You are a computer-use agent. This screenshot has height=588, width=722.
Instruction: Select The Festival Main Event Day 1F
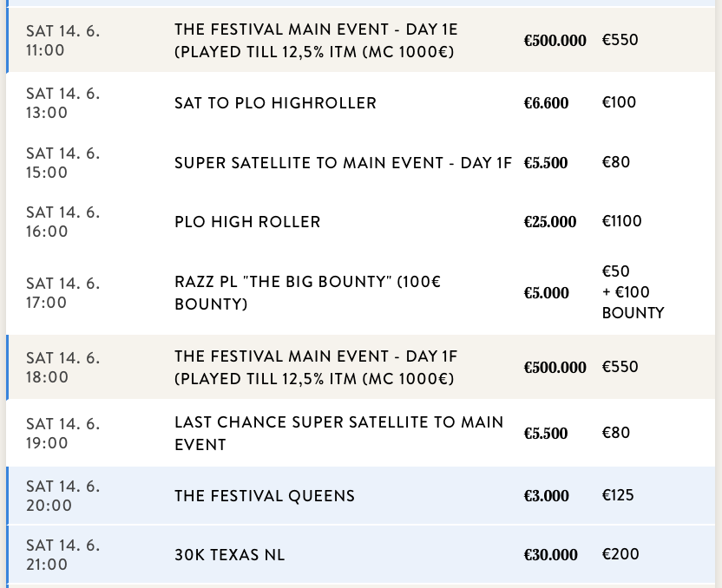[x=316, y=368]
